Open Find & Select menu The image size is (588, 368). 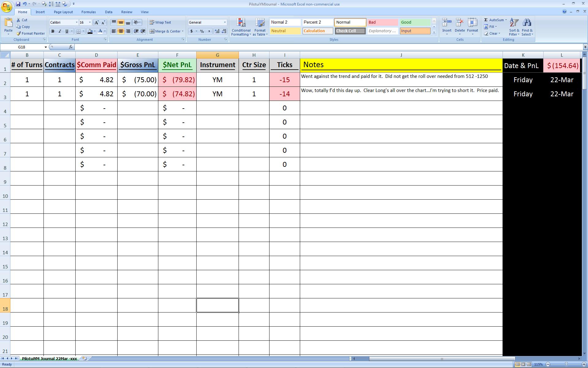527,27
